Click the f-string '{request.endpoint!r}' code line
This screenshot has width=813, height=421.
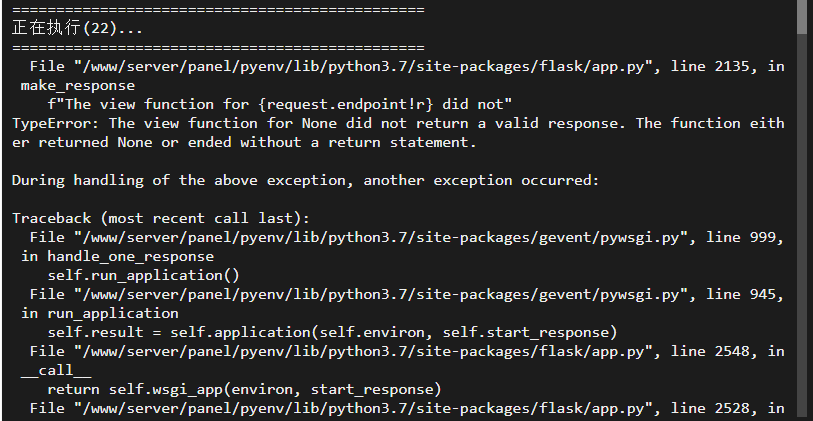(x=279, y=105)
